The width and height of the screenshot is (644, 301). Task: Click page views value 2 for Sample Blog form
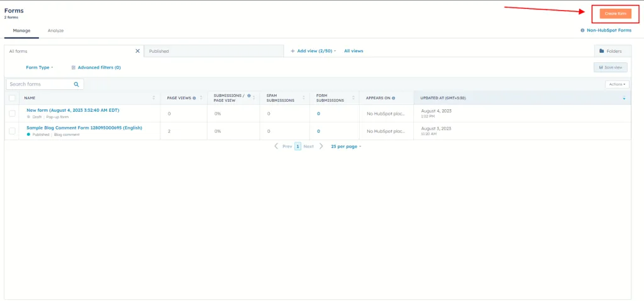pyautogui.click(x=169, y=131)
